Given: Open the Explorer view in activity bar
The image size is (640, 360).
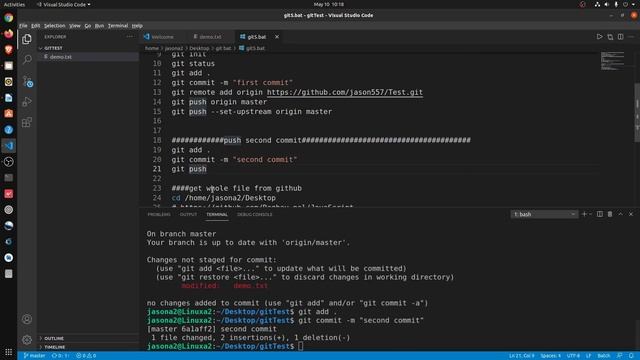Looking at the screenshot, I should 27,39.
